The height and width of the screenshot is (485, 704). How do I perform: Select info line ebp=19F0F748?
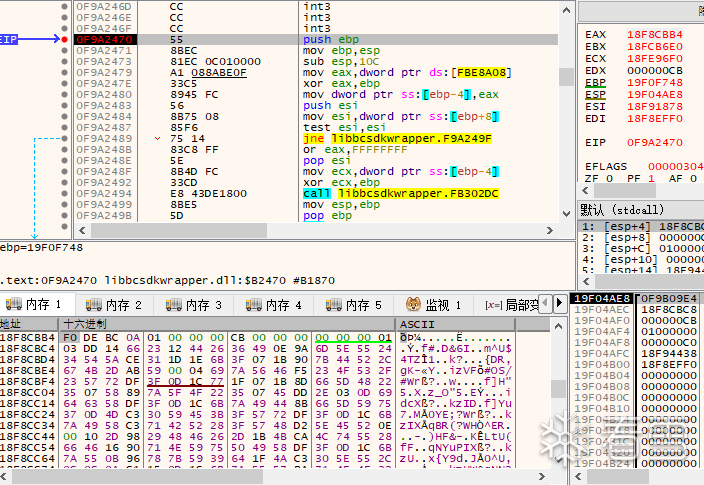41,248
